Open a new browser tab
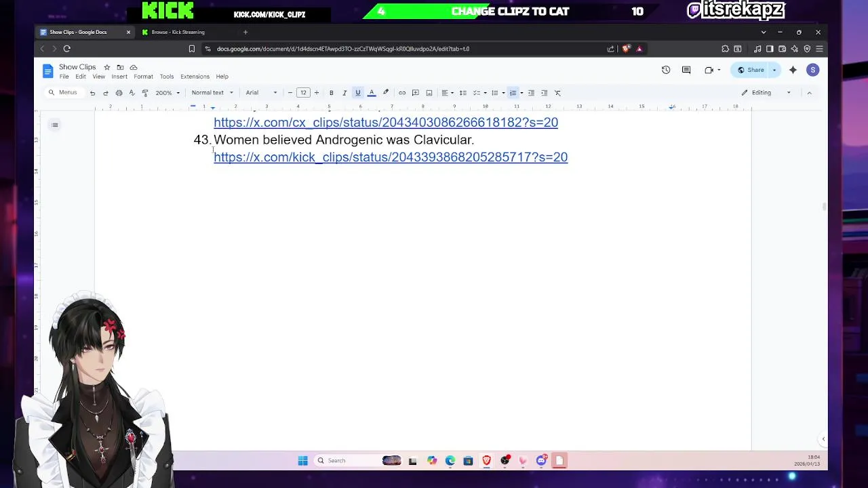The image size is (868, 488). (245, 32)
